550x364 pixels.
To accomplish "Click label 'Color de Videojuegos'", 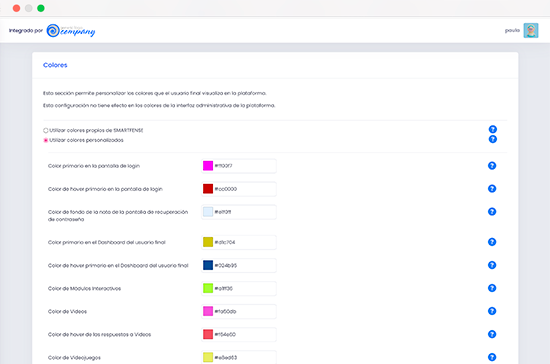I will [74, 358].
